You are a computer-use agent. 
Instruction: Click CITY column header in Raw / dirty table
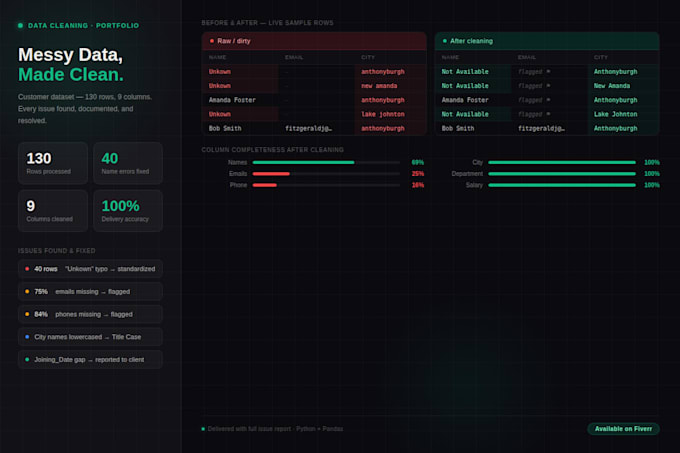368,57
